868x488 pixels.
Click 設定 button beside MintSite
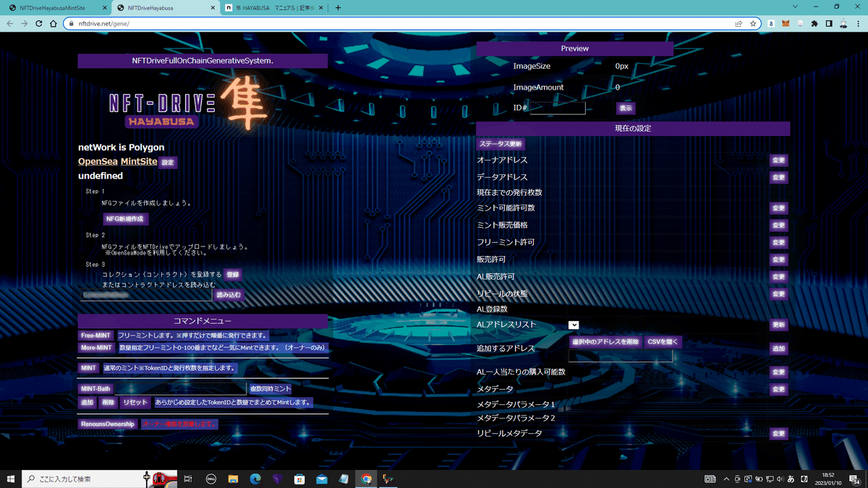168,163
